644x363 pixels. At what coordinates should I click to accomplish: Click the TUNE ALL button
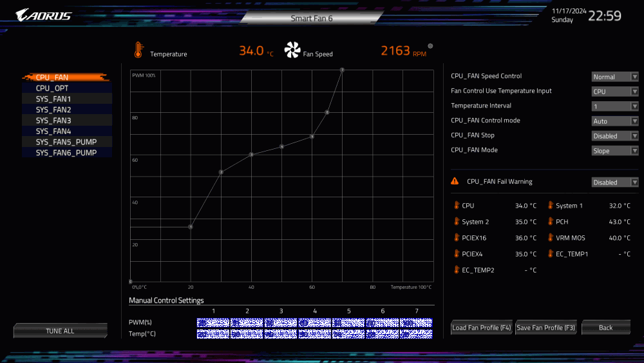click(61, 331)
